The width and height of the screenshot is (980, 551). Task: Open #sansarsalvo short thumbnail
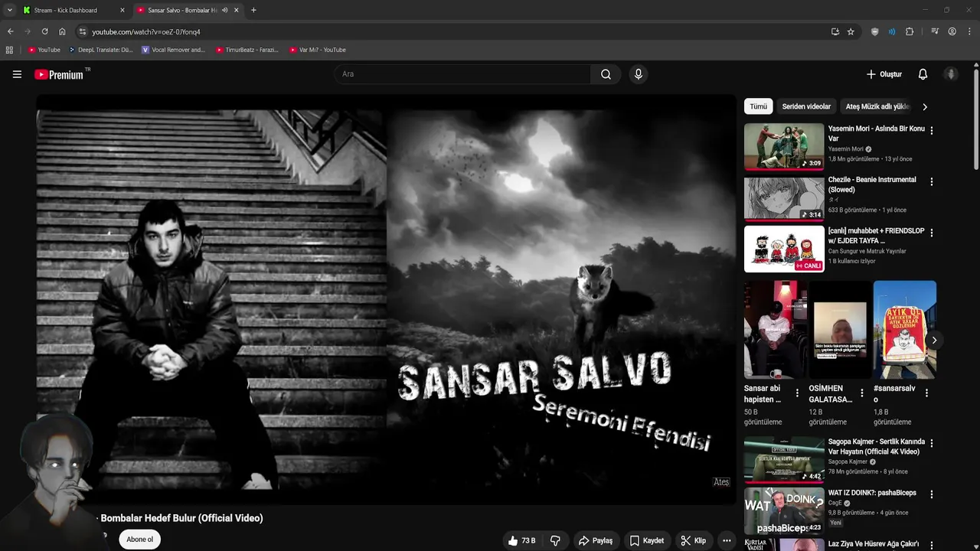pyautogui.click(x=905, y=330)
